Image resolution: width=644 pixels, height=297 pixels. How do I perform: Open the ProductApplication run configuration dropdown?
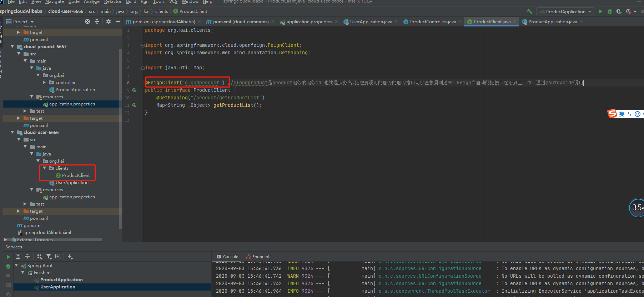click(x=565, y=11)
